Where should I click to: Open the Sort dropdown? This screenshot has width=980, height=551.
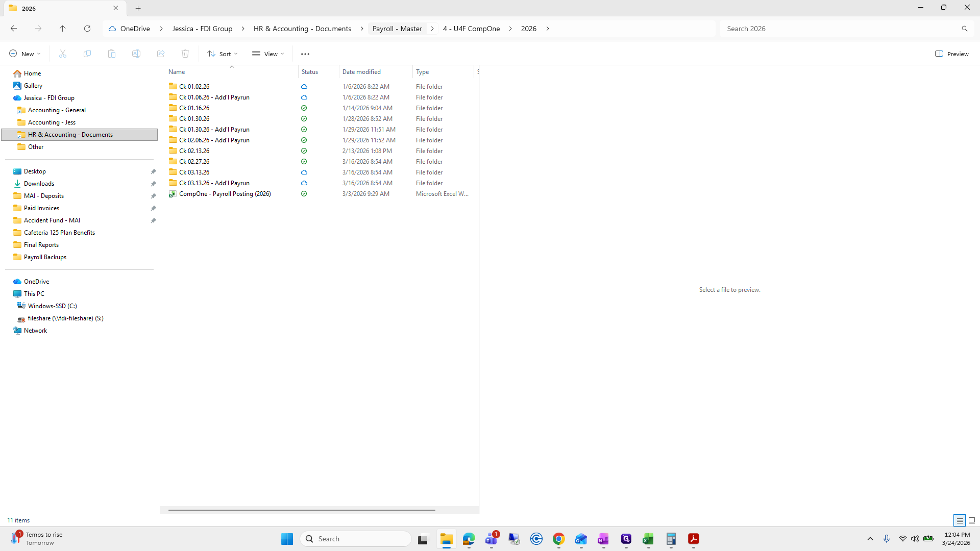223,54
